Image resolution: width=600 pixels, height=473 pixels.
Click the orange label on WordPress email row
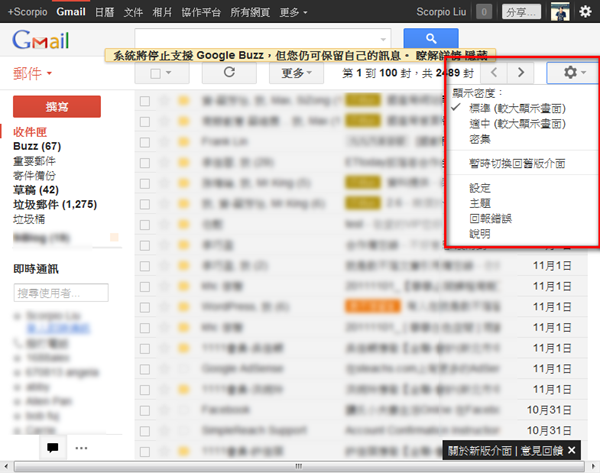pyautogui.click(x=373, y=307)
